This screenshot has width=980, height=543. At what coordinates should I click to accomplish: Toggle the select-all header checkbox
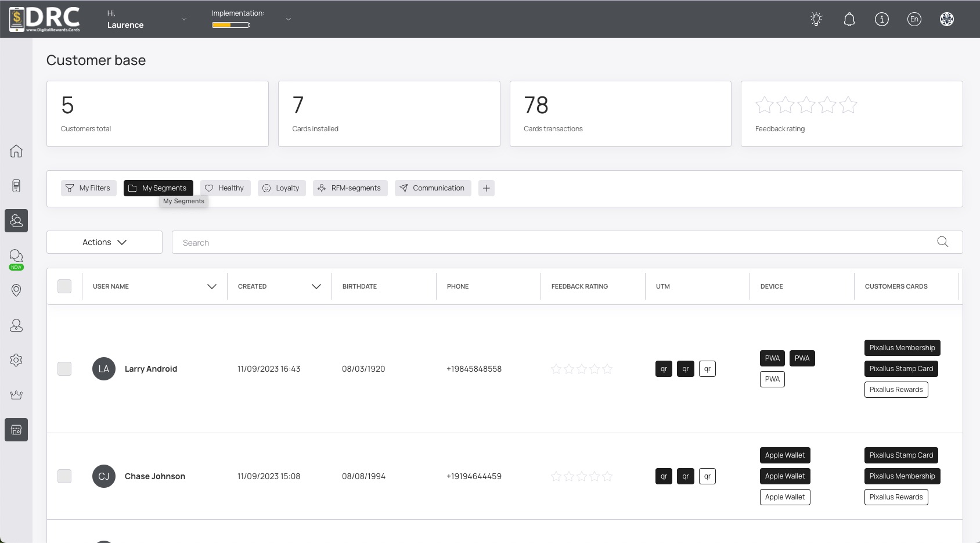(x=64, y=286)
